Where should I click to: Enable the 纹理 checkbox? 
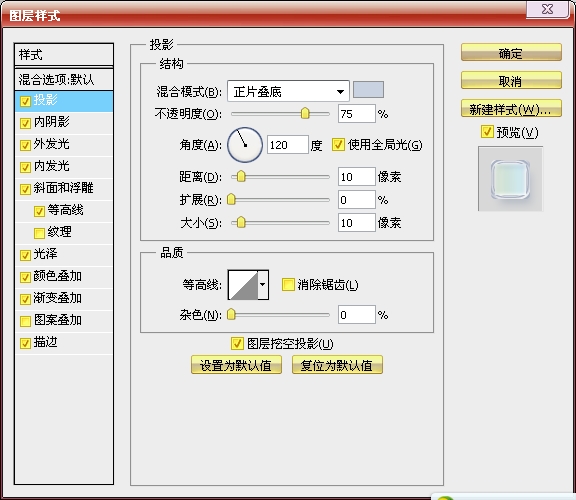[x=39, y=233]
